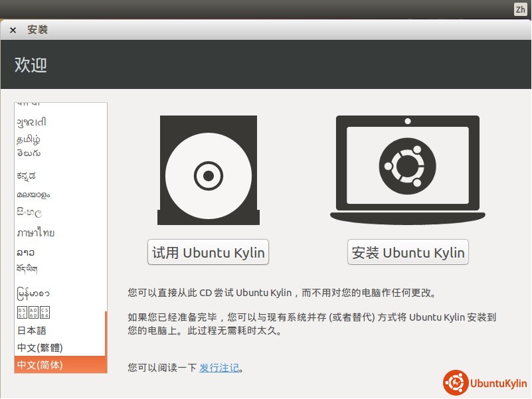Select Burmese မြန်မာစာ language entry

[33, 293]
